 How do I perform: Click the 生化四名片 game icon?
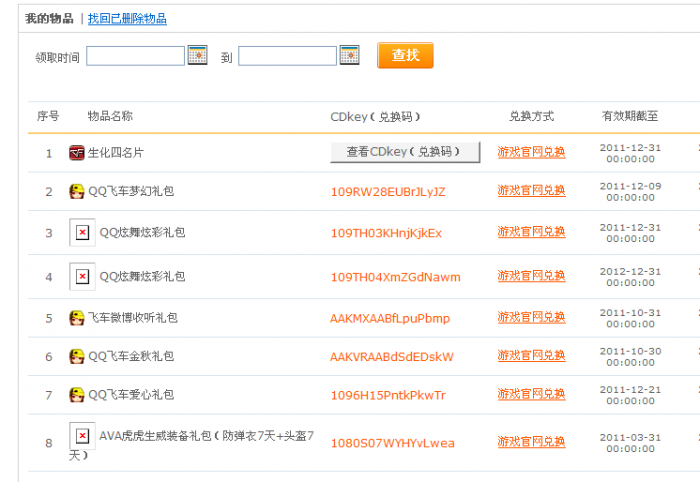pyautogui.click(x=77, y=153)
